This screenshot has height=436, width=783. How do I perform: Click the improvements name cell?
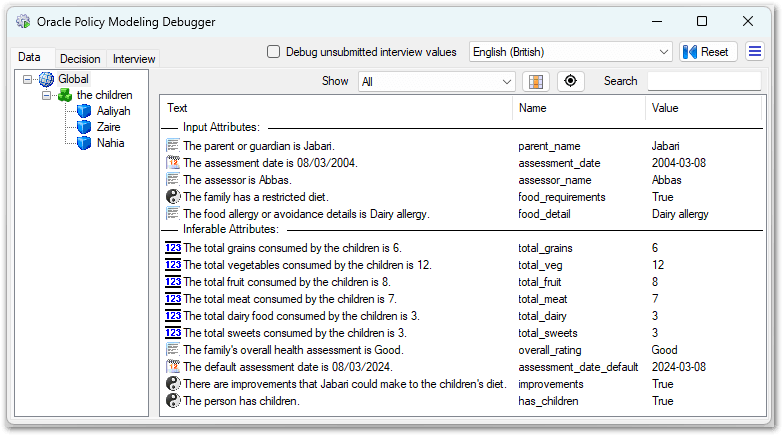(x=550, y=384)
